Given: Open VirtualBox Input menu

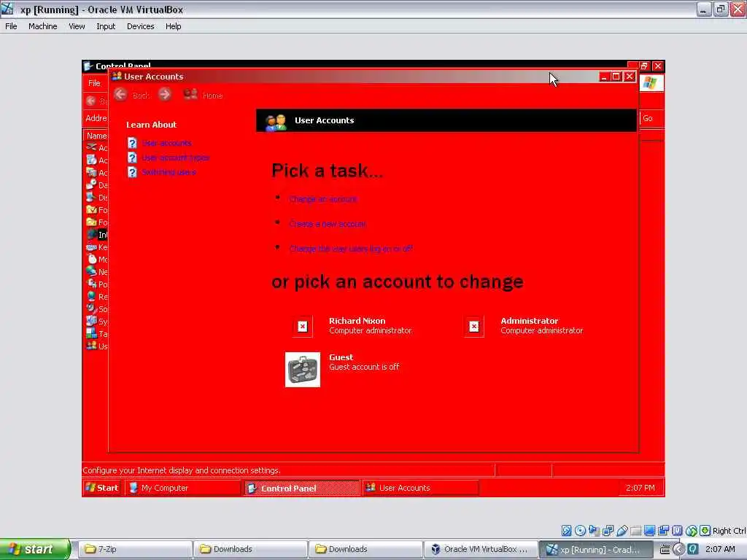Looking at the screenshot, I should (x=106, y=26).
